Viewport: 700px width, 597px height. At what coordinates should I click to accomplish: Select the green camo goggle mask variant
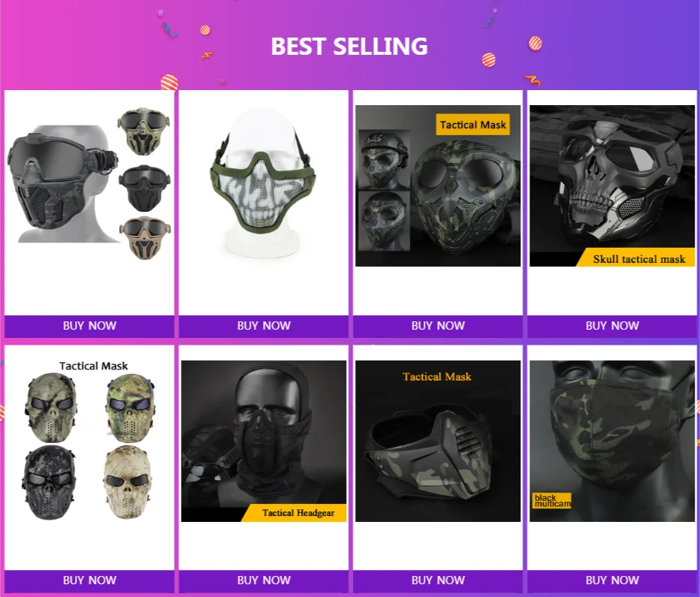click(x=144, y=131)
